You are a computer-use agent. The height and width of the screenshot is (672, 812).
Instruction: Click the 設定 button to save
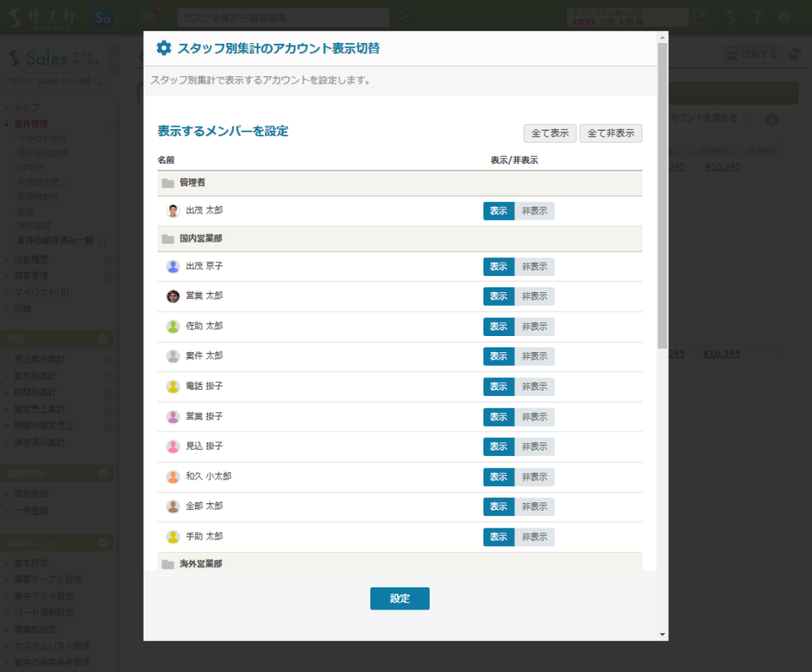pyautogui.click(x=400, y=598)
